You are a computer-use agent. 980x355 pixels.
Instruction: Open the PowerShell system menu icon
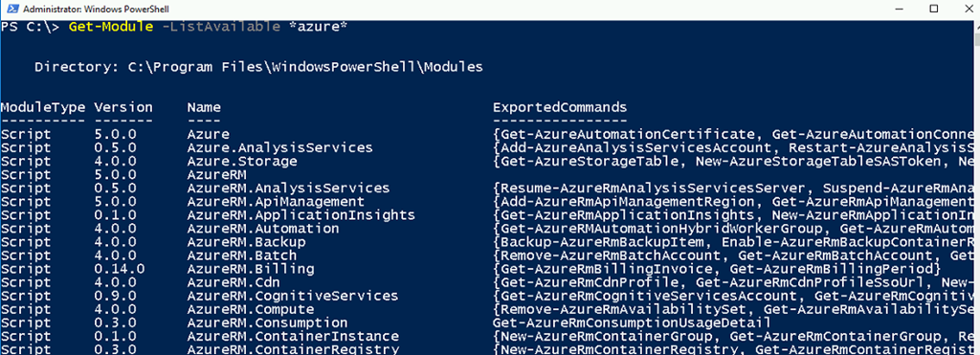pos(10,9)
